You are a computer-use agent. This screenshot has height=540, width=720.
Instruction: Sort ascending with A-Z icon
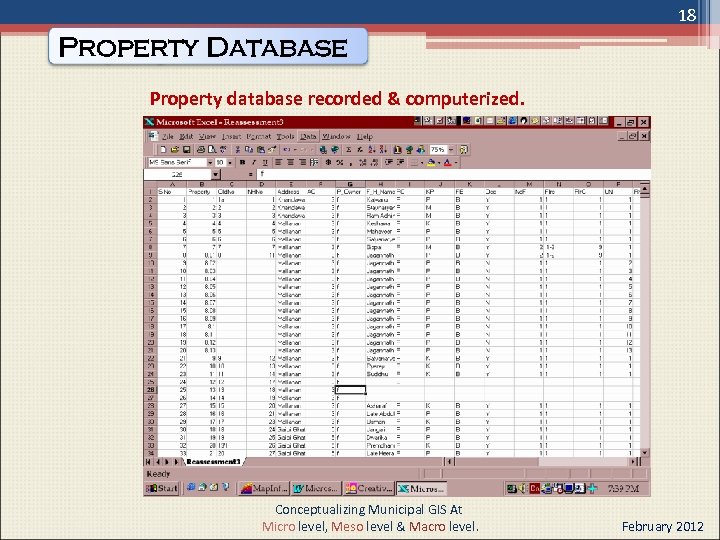[371, 150]
